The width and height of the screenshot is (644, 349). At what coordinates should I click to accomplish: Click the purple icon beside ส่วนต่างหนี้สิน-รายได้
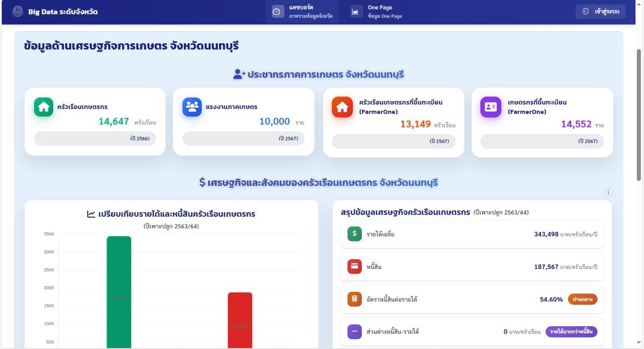tap(354, 332)
